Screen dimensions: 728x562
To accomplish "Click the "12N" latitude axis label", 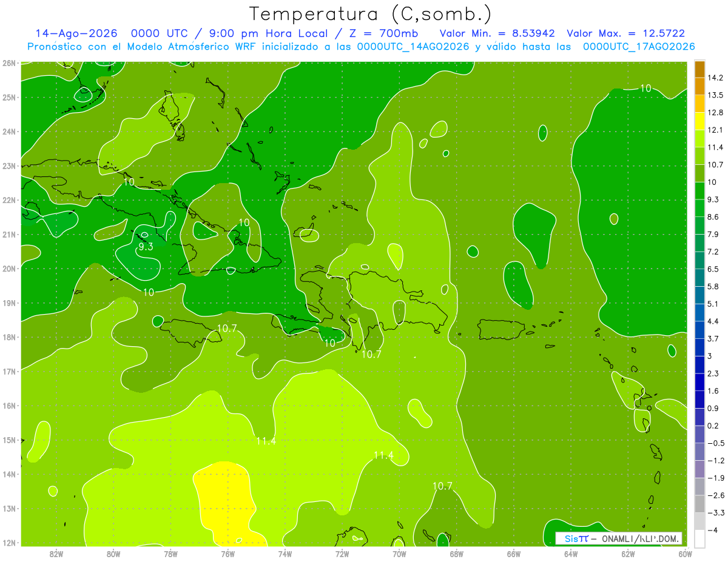I will coord(9,543).
